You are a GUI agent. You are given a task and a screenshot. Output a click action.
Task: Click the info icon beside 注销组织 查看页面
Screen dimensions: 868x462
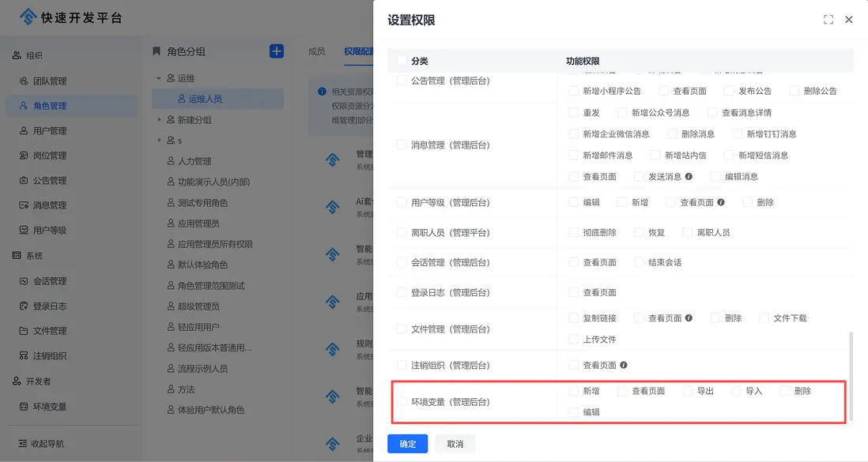pyautogui.click(x=623, y=365)
